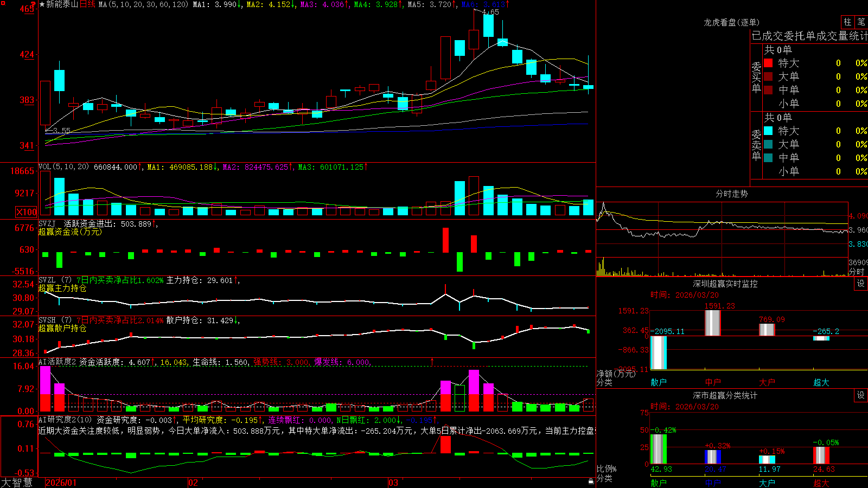Click the VOL(5,10,20) indicator label
This screenshot has height=488, width=868.
(63, 167)
